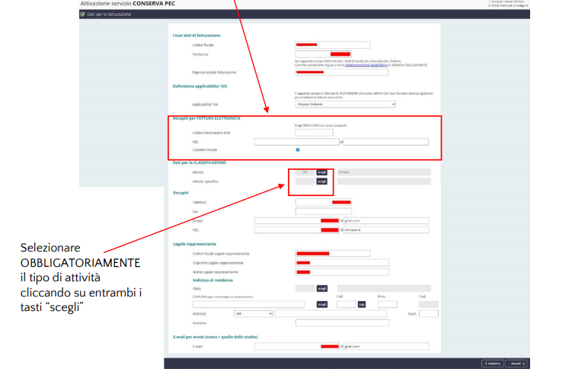This screenshot has height=372, width=588.
Task: Click the Legale rappresentante heading
Action: click(x=194, y=244)
